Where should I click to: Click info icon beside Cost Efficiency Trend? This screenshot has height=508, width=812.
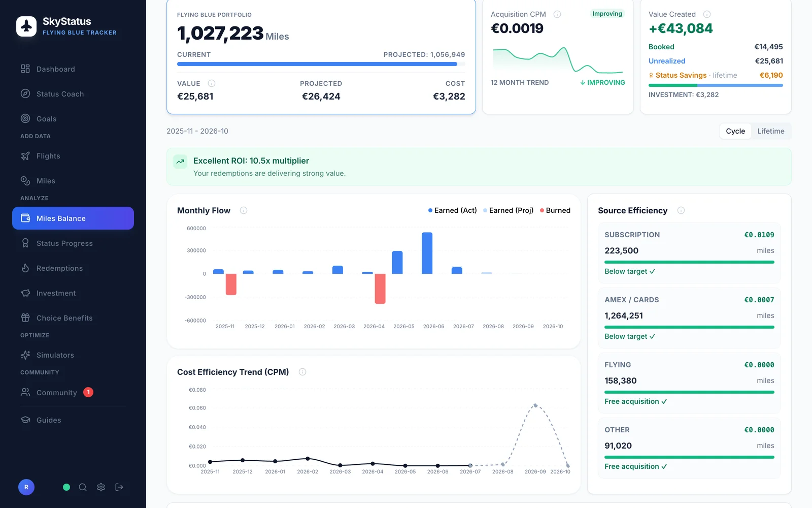[x=302, y=372]
